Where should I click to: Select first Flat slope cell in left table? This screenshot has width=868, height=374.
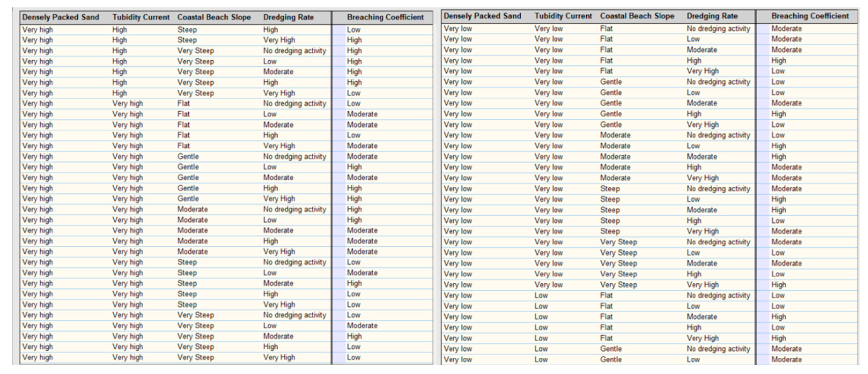[x=184, y=104]
